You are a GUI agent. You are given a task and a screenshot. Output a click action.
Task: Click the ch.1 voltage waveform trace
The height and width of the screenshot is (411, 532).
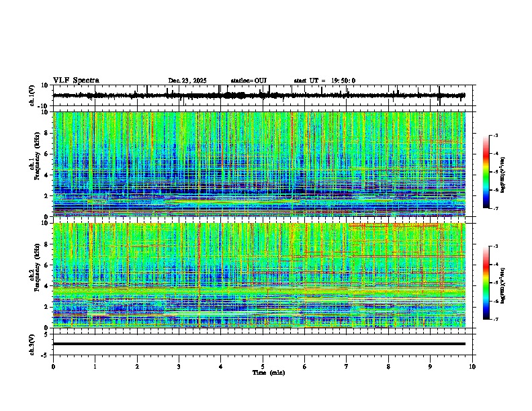(259, 95)
